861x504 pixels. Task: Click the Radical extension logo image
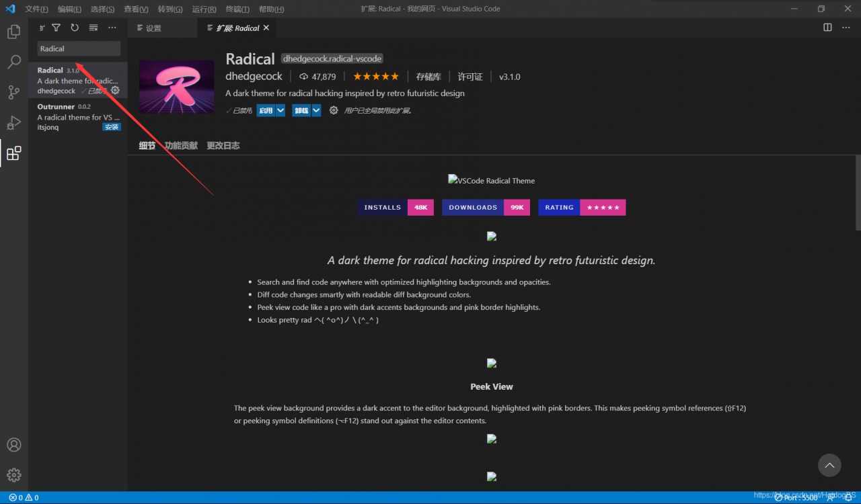(x=176, y=87)
